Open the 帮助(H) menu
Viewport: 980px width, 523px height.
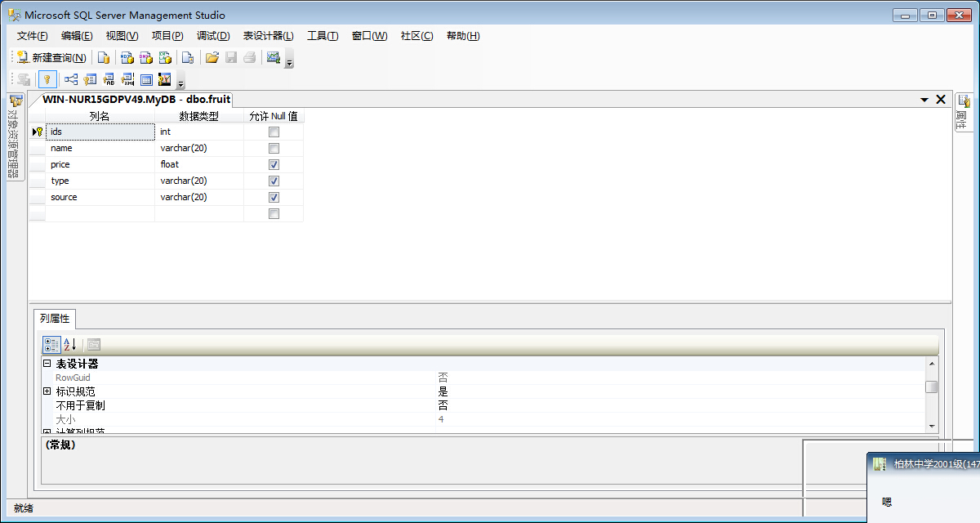[463, 36]
